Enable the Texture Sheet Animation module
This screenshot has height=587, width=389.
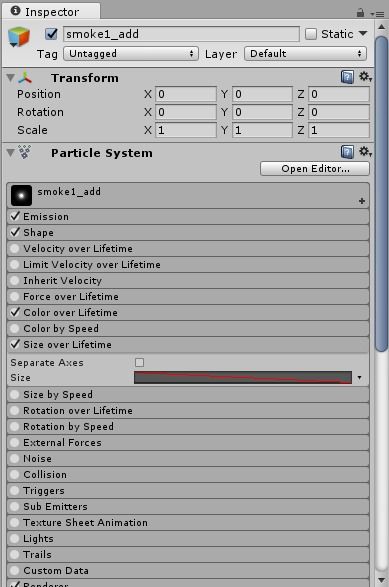coord(15,522)
